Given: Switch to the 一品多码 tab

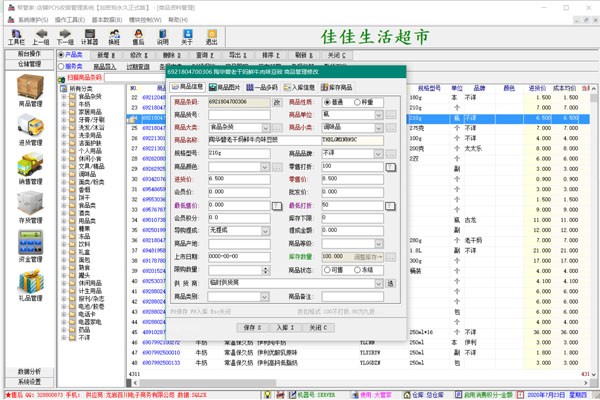Looking at the screenshot, I should [262, 87].
